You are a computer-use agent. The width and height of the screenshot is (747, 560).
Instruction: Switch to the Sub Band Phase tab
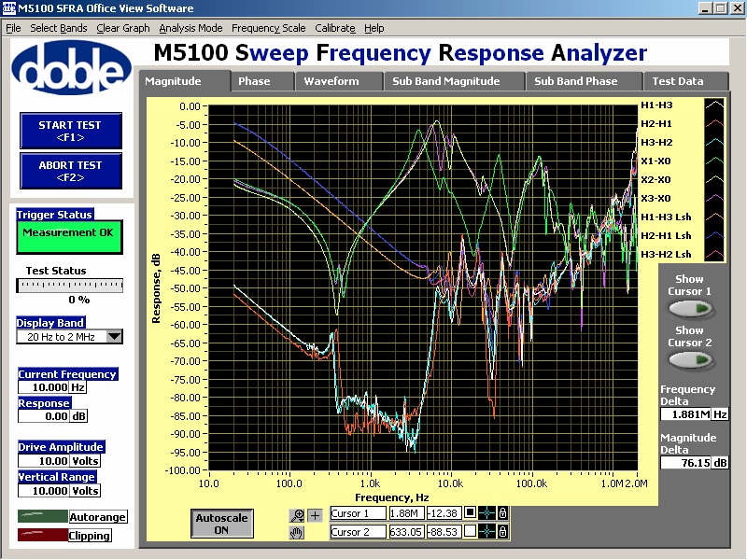click(584, 81)
